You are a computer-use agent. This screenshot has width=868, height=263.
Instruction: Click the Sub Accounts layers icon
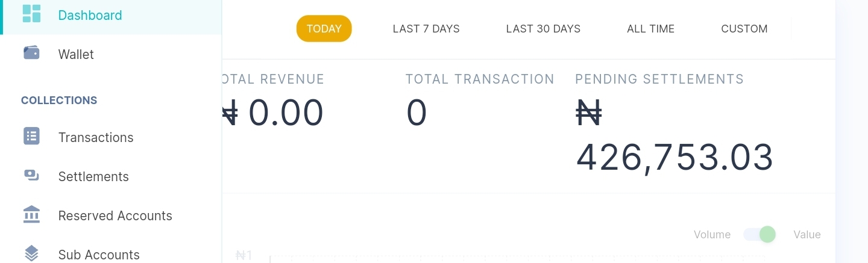31,253
